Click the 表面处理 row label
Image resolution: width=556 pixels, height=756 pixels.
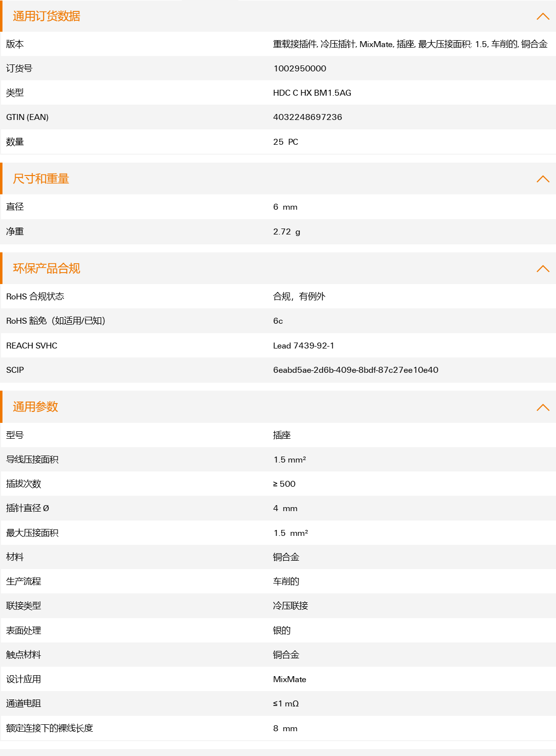pyautogui.click(x=24, y=631)
